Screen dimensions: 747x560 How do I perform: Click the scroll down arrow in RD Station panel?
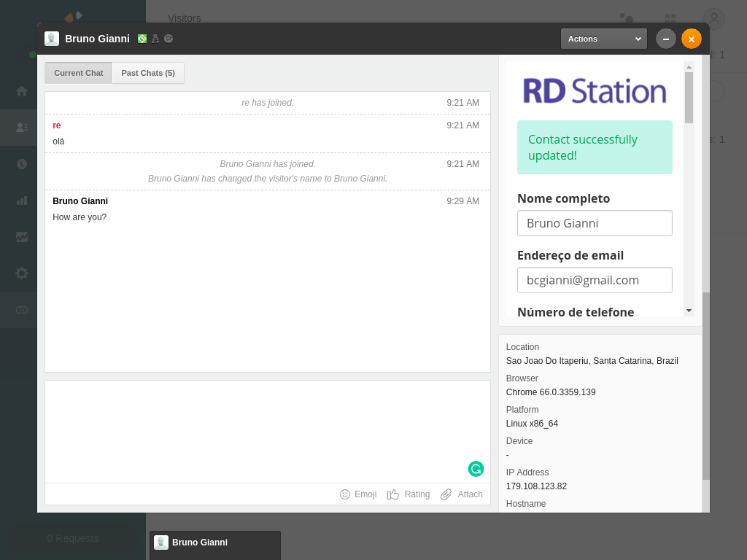pyautogui.click(x=689, y=311)
